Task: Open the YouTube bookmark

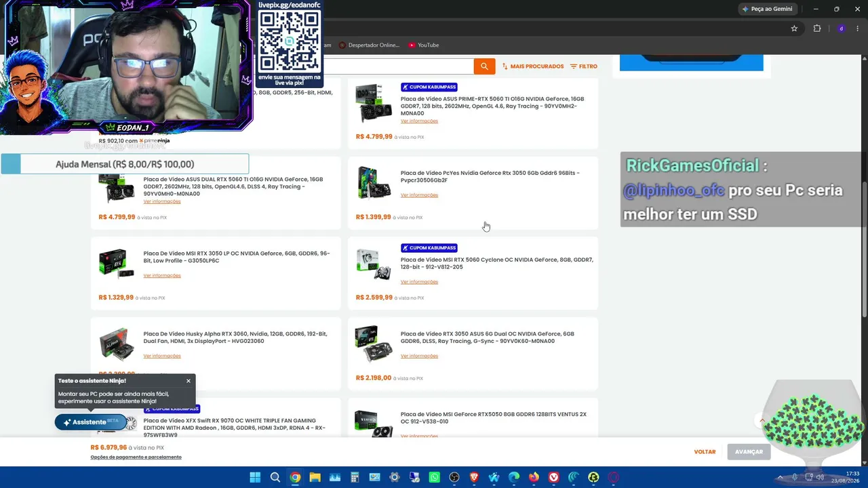Action: (x=424, y=45)
